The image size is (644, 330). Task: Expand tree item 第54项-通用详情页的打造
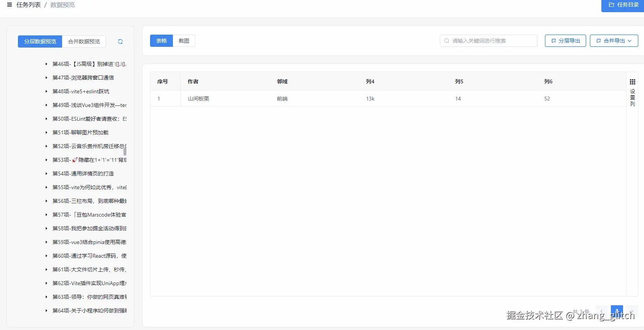point(46,174)
